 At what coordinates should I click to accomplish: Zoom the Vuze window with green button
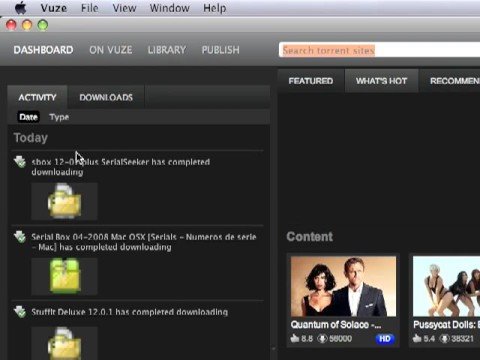(x=43, y=25)
